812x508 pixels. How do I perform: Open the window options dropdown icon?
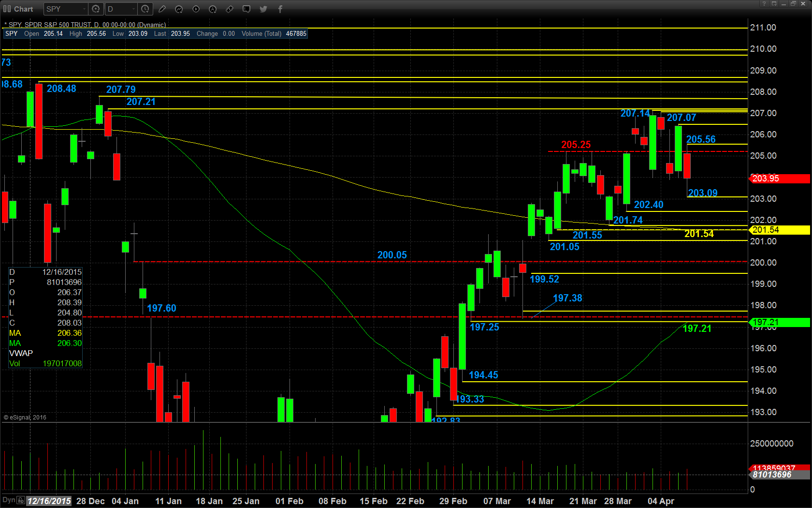click(x=774, y=3)
